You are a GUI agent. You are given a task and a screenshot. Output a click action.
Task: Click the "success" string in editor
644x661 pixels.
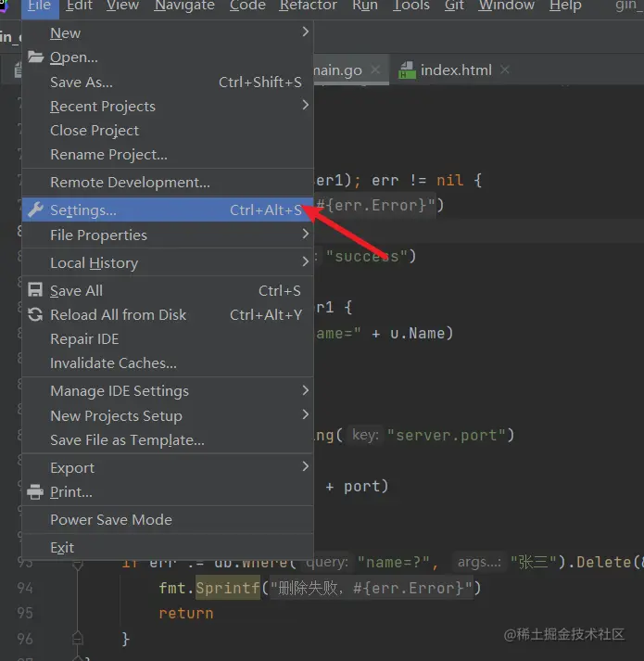click(x=367, y=256)
